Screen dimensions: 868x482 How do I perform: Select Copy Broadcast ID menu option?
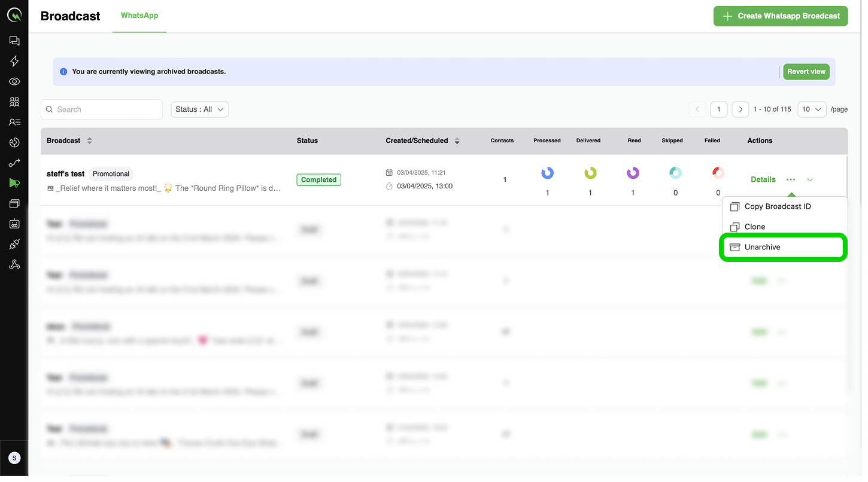coord(777,206)
